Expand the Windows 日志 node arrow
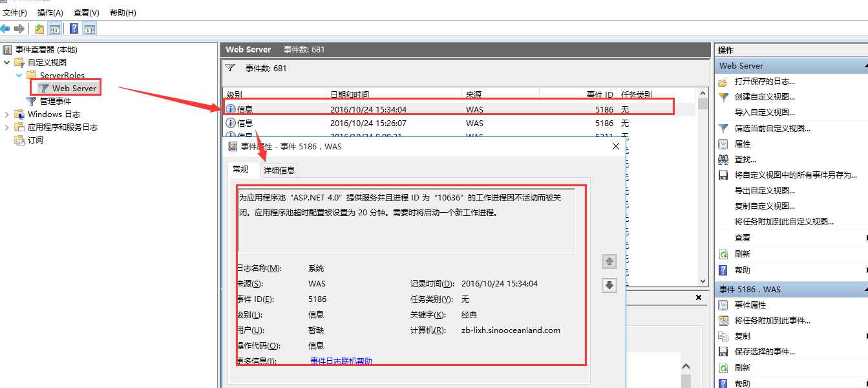The width and height of the screenshot is (868, 388). pos(7,114)
